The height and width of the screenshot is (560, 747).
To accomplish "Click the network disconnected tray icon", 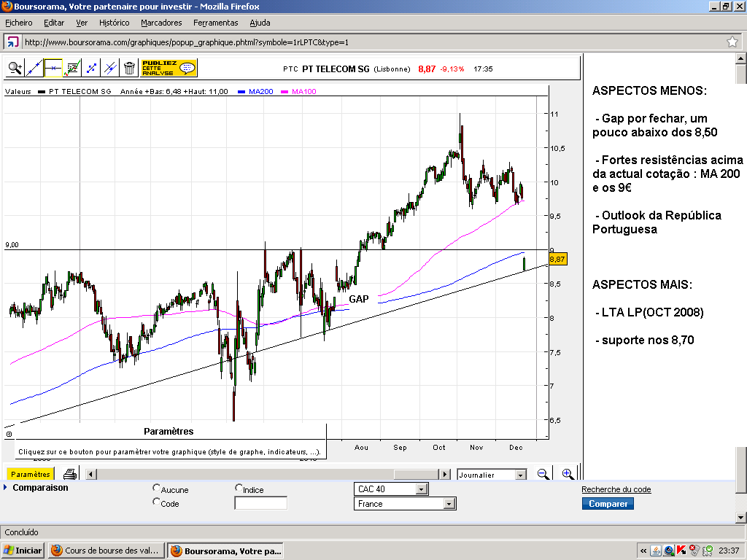I will pos(694,551).
